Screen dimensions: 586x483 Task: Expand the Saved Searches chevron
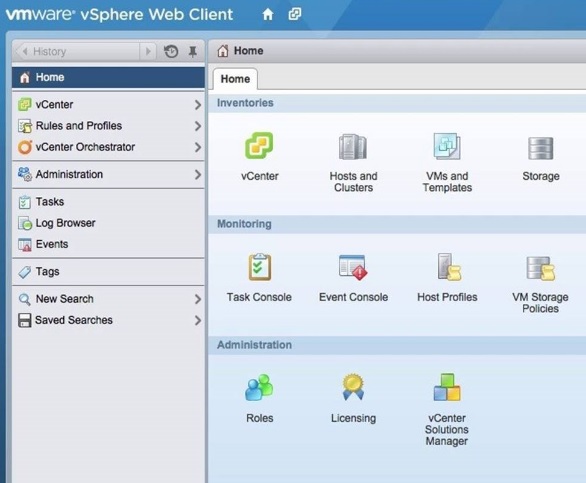click(198, 321)
